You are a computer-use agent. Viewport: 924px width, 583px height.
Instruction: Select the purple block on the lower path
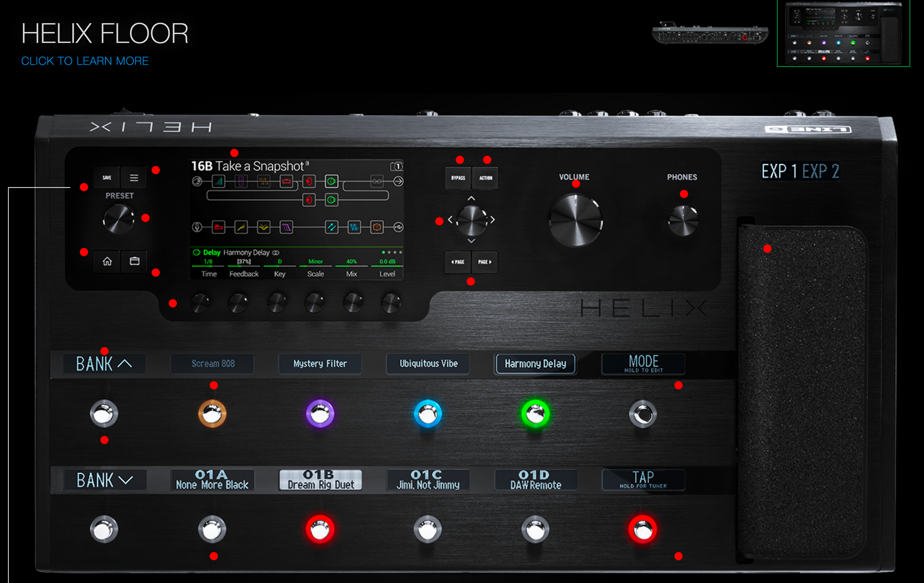point(286,227)
